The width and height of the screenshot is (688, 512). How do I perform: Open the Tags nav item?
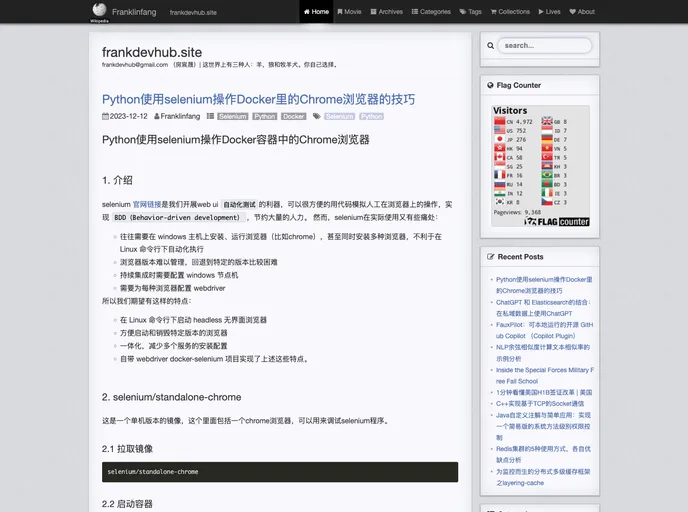(470, 11)
